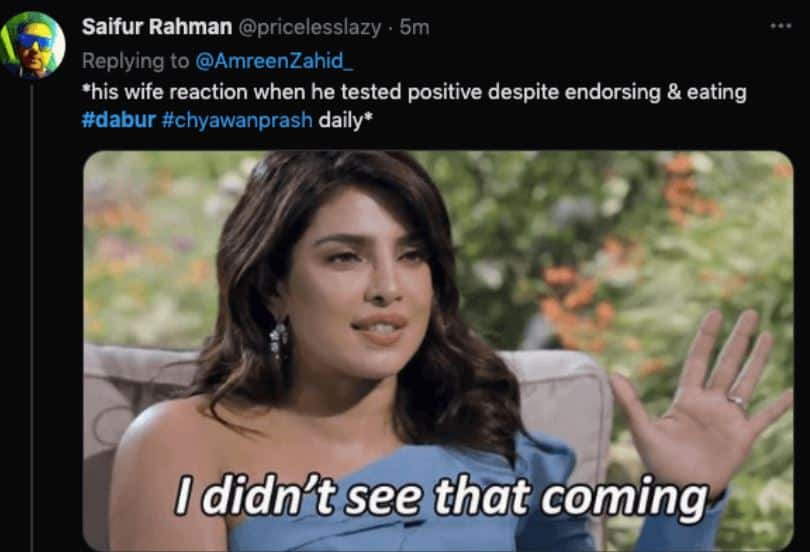Open the #chyawanprash hashtag
The width and height of the screenshot is (810, 552).
[237, 120]
